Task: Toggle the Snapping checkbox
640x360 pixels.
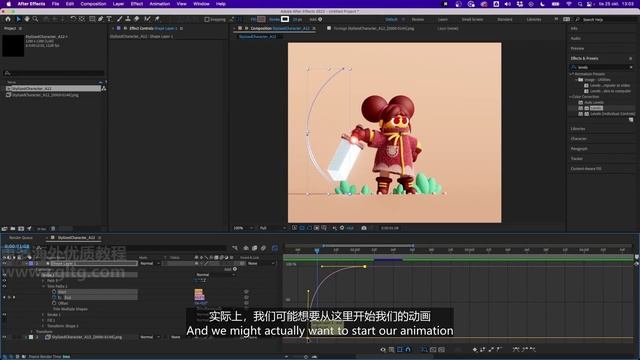Action: coord(207,19)
